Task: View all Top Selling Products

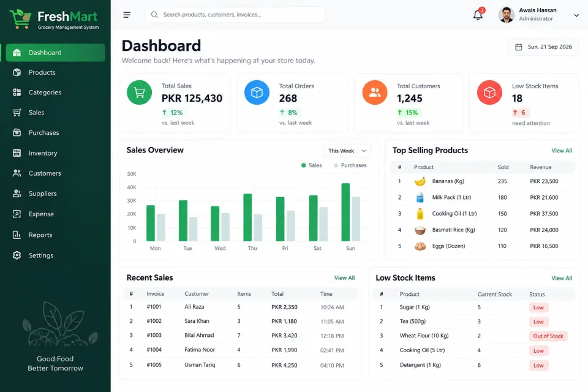Action: (562, 151)
